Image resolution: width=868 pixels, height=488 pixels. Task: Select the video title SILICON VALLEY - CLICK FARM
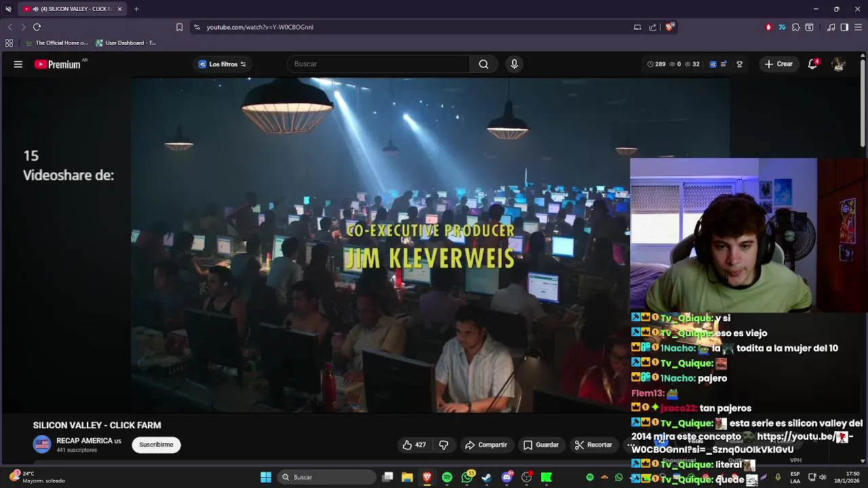(97, 425)
